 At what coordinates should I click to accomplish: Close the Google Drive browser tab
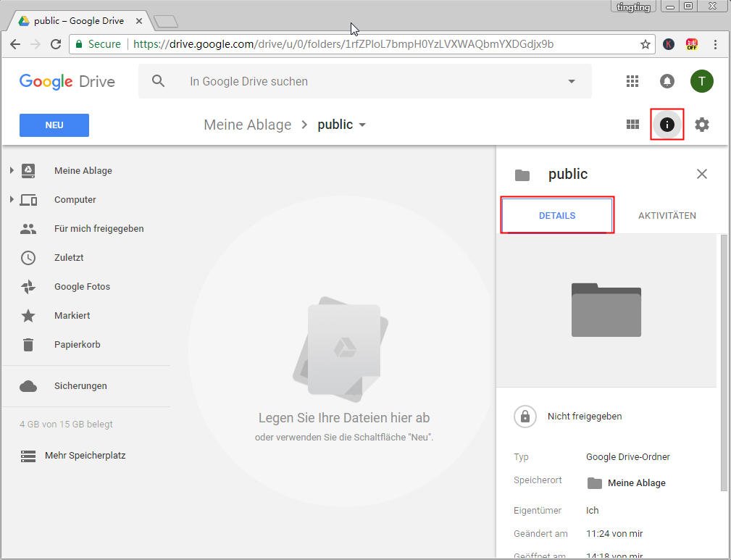click(139, 21)
